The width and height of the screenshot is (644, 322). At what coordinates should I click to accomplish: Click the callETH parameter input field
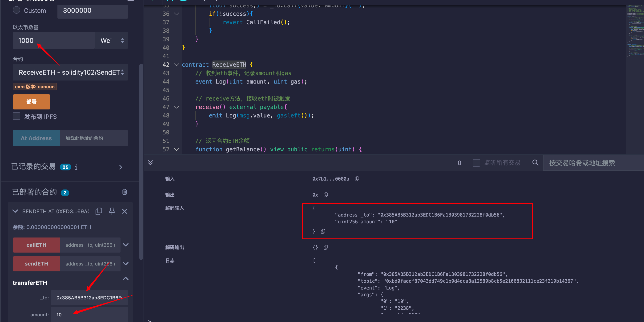(90, 245)
